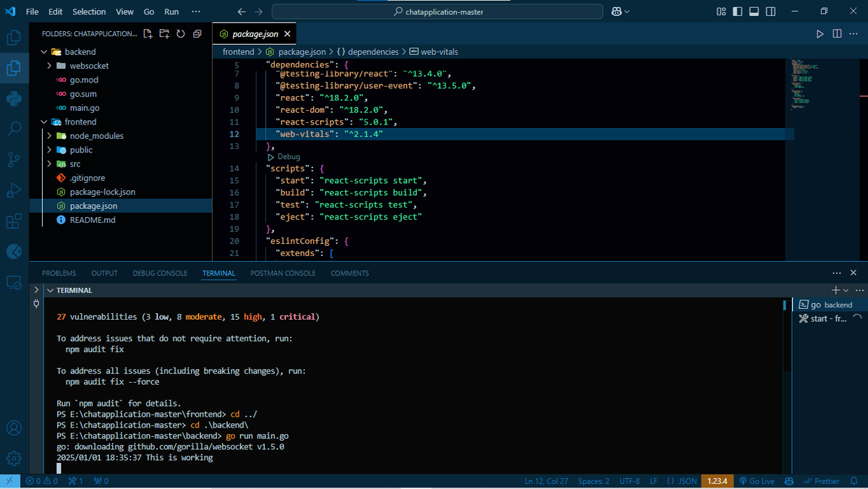
Task: Collapse the TERMINAL section chevron
Action: [x=50, y=290]
